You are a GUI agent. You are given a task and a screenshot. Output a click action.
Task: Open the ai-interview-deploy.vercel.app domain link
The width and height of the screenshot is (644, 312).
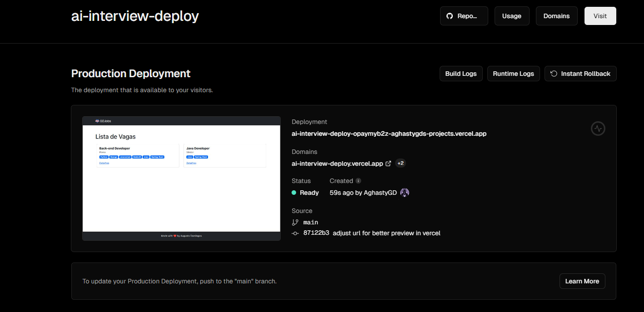pyautogui.click(x=337, y=163)
